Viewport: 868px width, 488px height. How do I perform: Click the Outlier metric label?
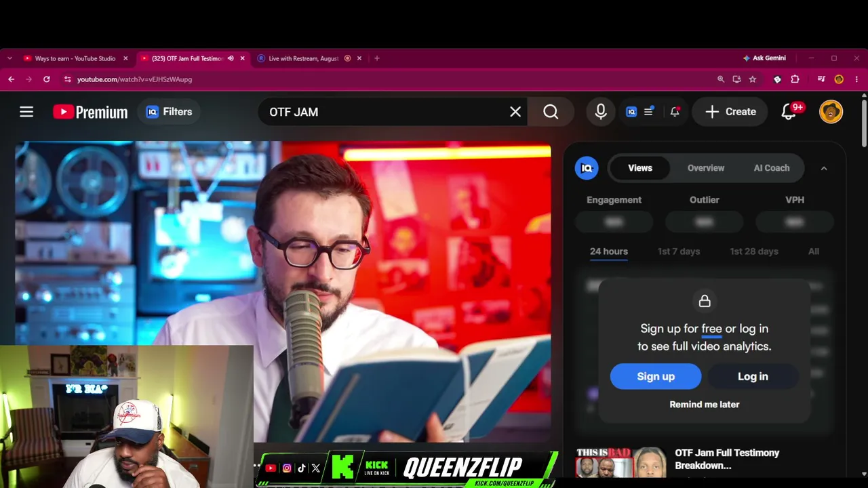point(705,200)
